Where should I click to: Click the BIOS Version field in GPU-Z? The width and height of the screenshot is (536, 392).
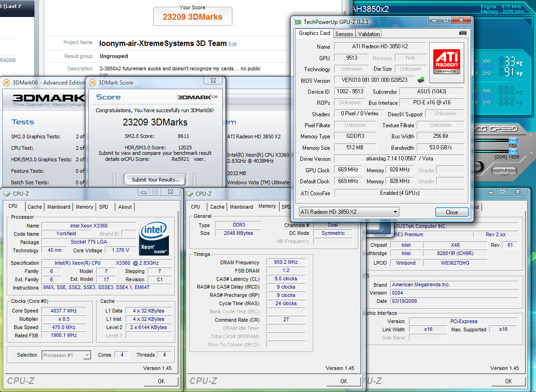[x=375, y=80]
